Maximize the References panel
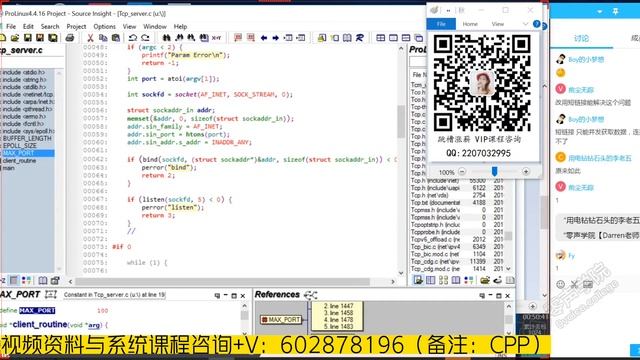The width and height of the screenshot is (640, 360). coord(498,296)
